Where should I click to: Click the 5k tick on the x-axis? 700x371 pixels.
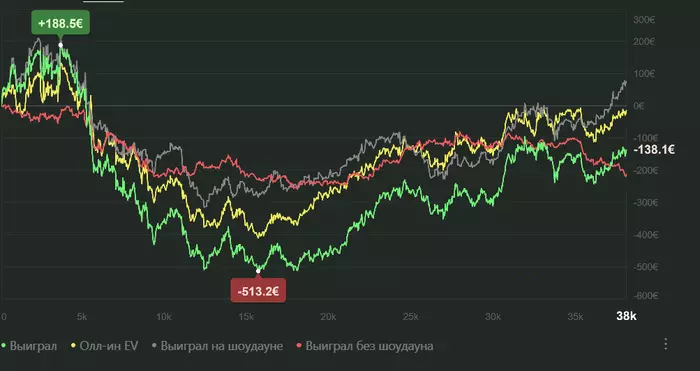pyautogui.click(x=82, y=317)
